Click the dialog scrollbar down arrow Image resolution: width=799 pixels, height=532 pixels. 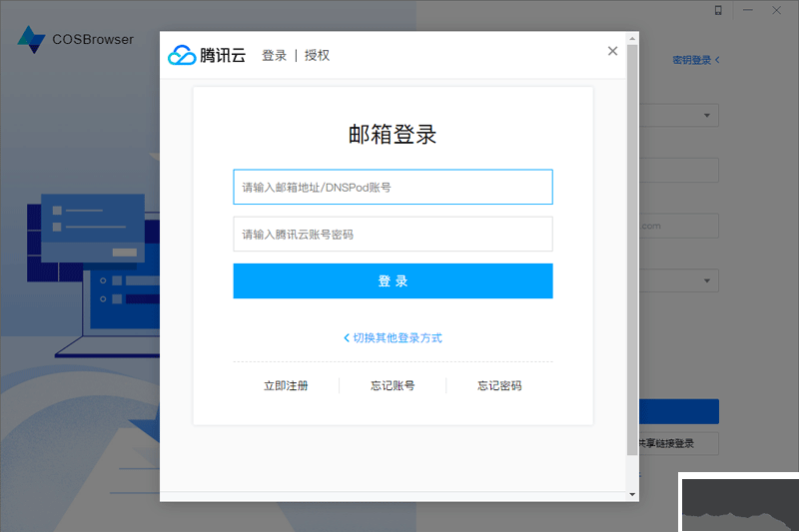click(x=632, y=494)
